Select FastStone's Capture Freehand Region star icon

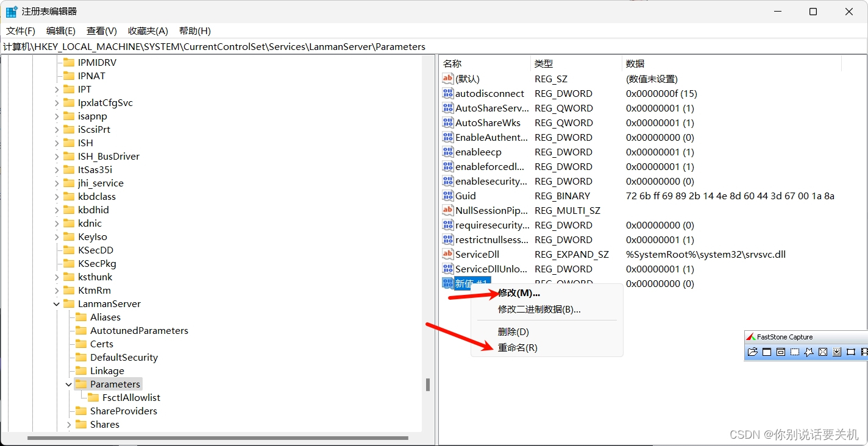click(x=809, y=352)
